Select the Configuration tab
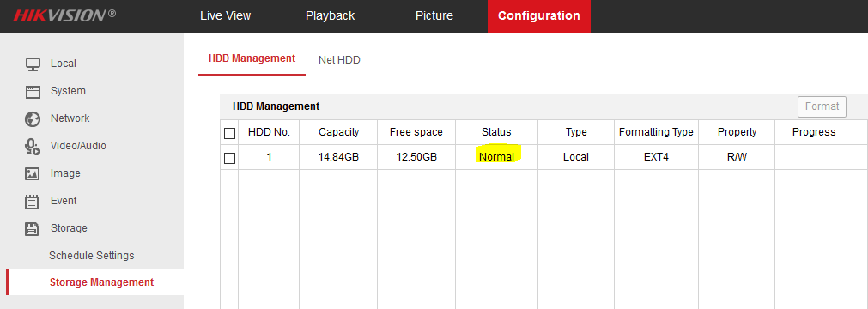Viewport: 868px width, 309px height. [x=538, y=16]
